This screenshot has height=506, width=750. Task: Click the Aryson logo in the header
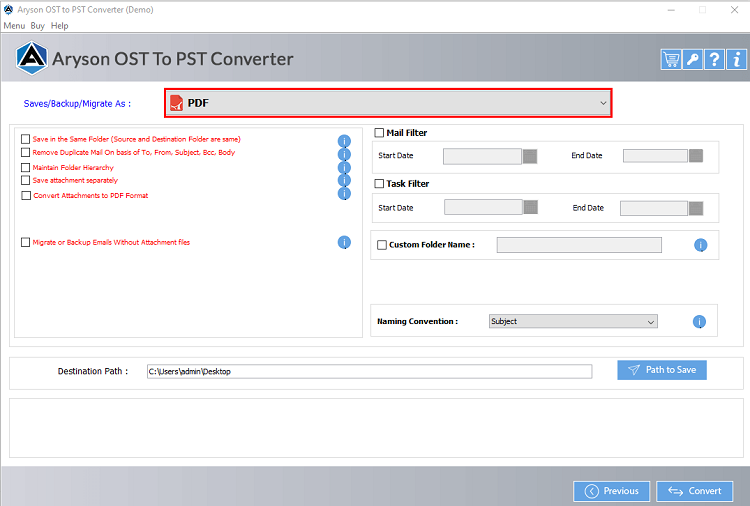tap(31, 58)
